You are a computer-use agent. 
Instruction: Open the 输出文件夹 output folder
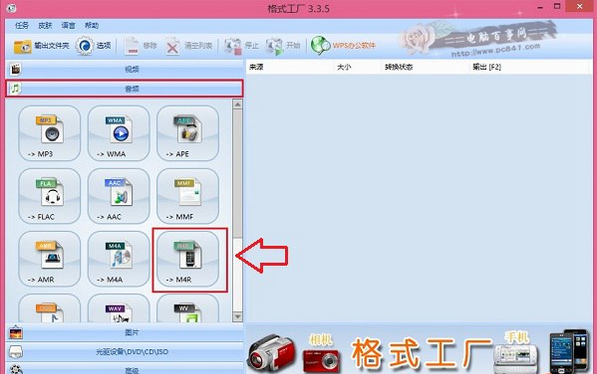pos(41,46)
